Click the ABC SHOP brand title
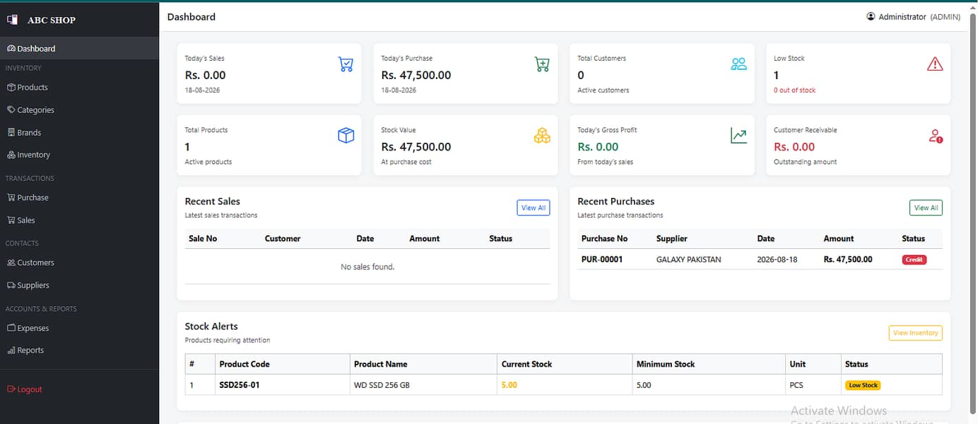 pyautogui.click(x=52, y=20)
